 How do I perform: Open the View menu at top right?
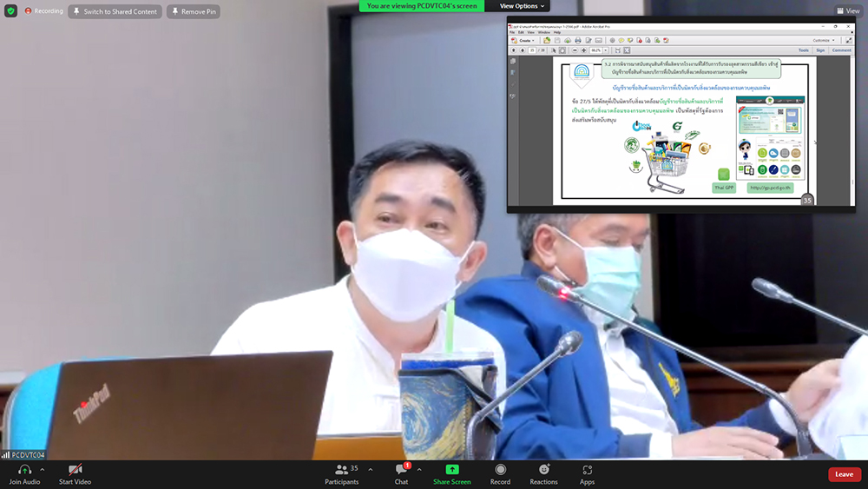[x=848, y=11]
